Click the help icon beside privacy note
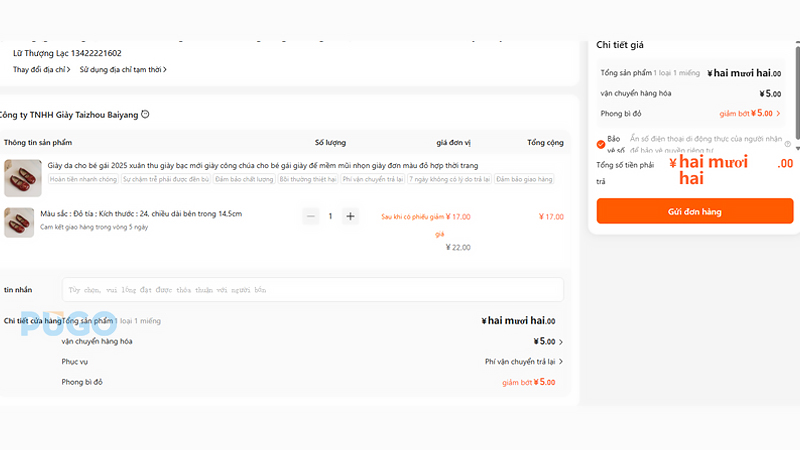The height and width of the screenshot is (450, 800). click(x=788, y=144)
